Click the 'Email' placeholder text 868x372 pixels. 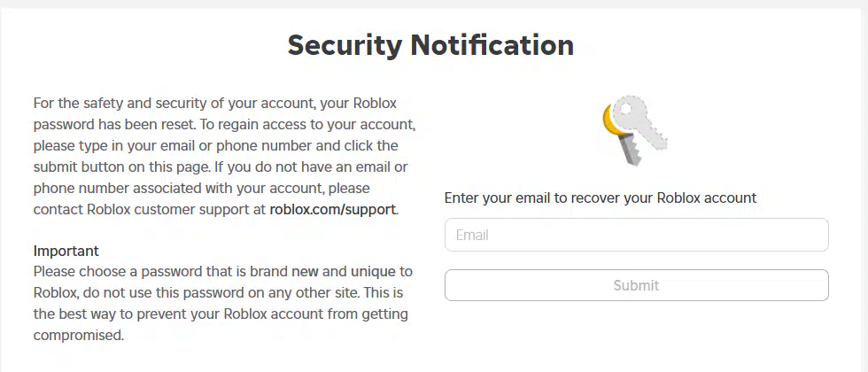471,236
